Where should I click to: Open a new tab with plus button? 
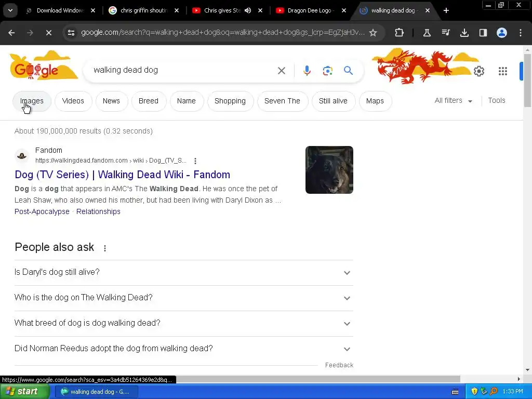(x=446, y=10)
